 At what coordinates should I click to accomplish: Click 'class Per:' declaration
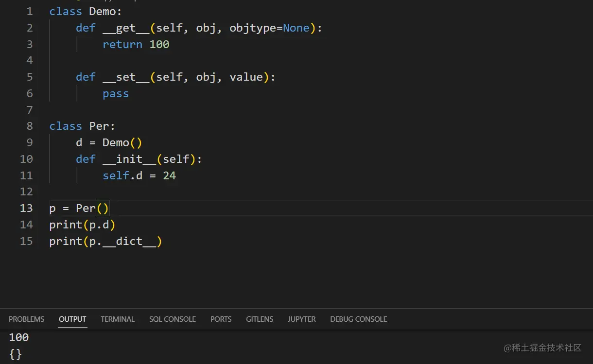82,126
